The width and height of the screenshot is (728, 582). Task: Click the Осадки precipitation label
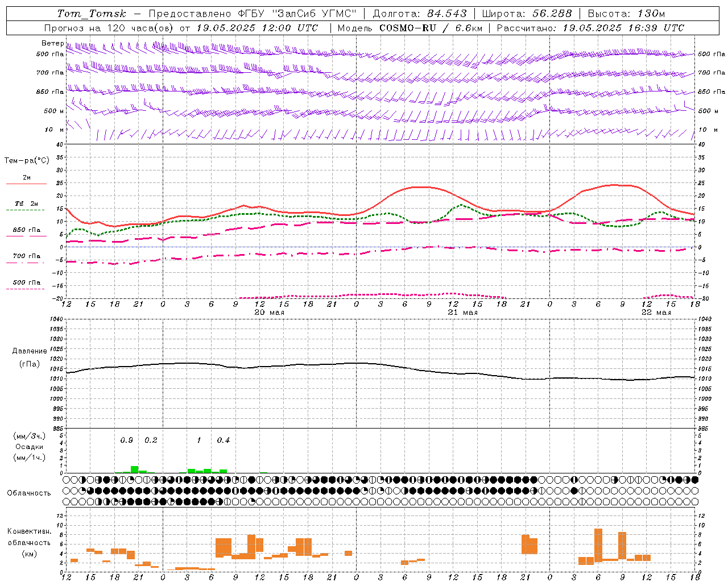30,447
